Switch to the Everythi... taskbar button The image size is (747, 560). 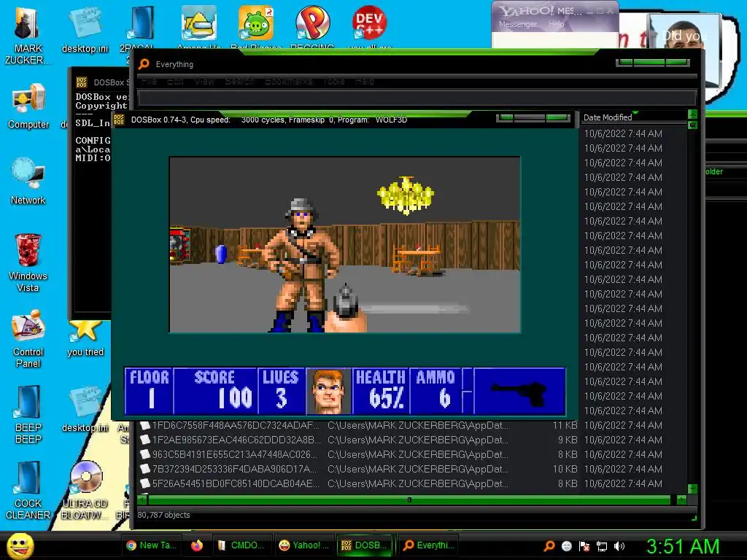coord(427,545)
